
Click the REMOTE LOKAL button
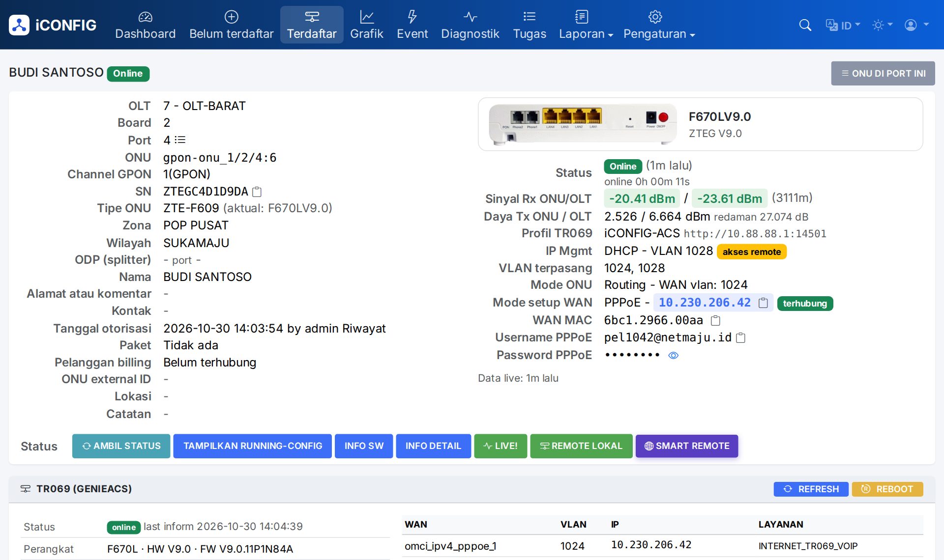(581, 446)
